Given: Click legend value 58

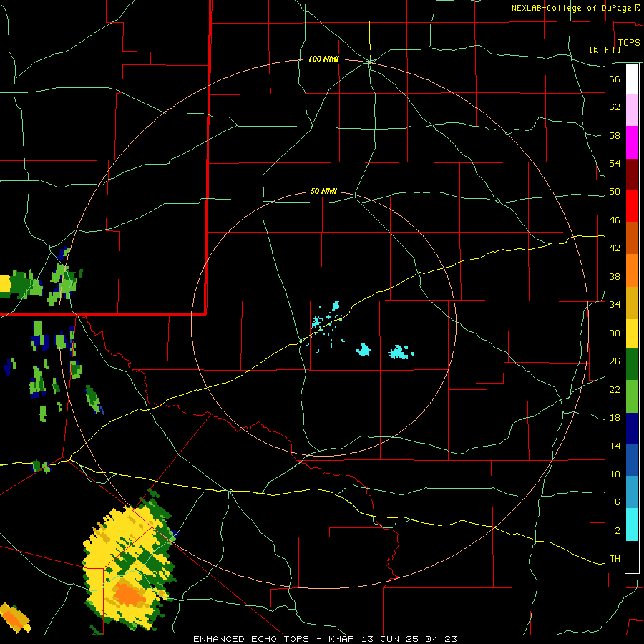Looking at the screenshot, I should point(615,135).
